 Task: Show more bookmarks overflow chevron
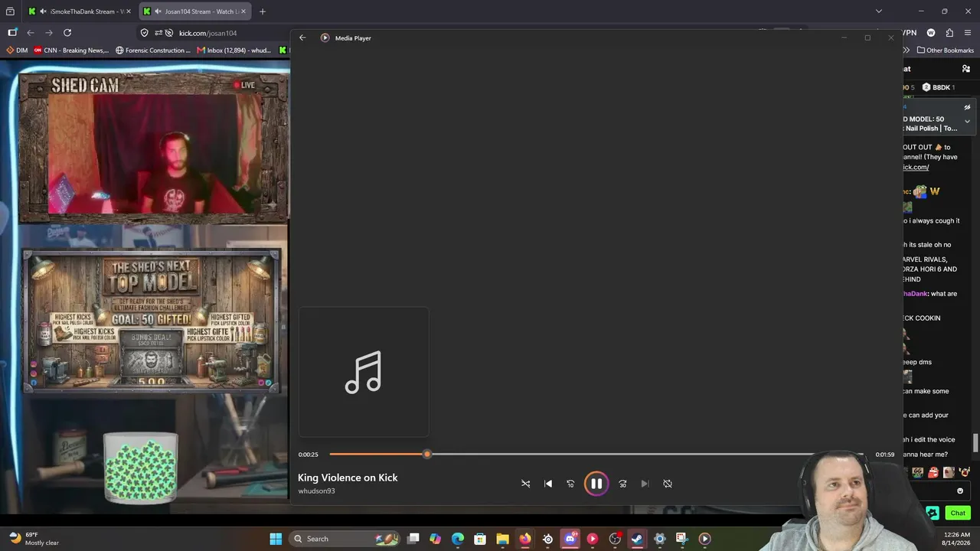pos(908,51)
